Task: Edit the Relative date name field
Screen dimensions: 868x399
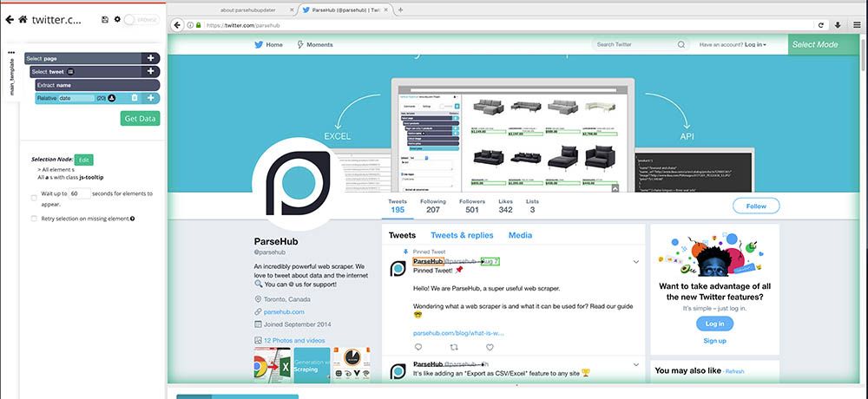Action: click(76, 98)
